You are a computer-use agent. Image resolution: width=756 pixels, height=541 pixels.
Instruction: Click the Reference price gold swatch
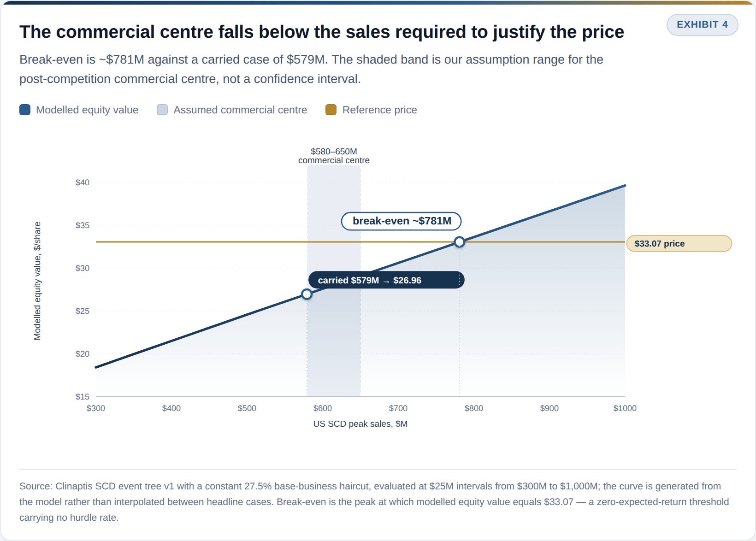[331, 110]
